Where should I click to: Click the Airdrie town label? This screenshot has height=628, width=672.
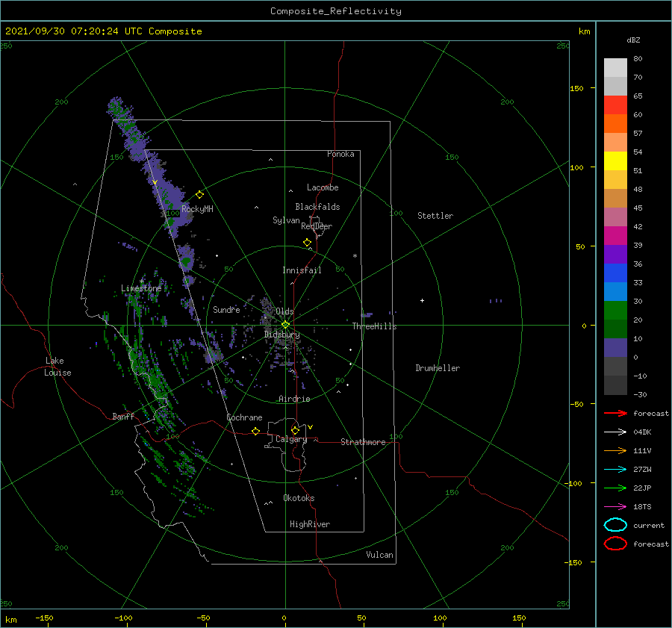tap(294, 399)
